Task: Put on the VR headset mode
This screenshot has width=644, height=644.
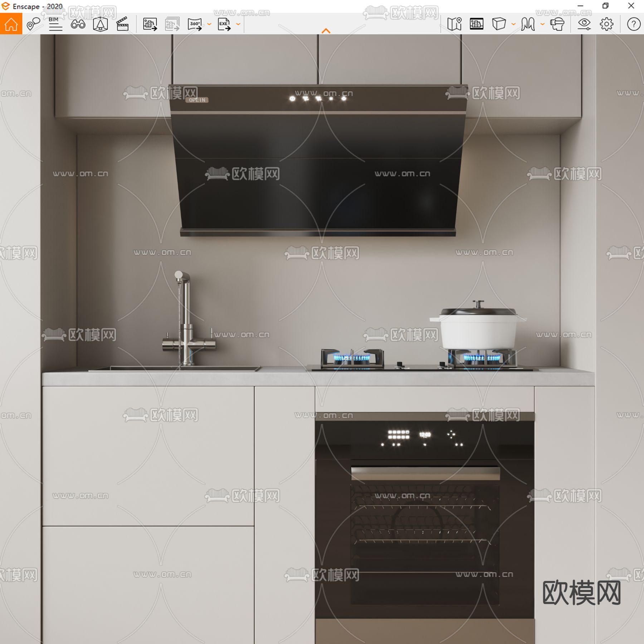Action: (x=557, y=24)
